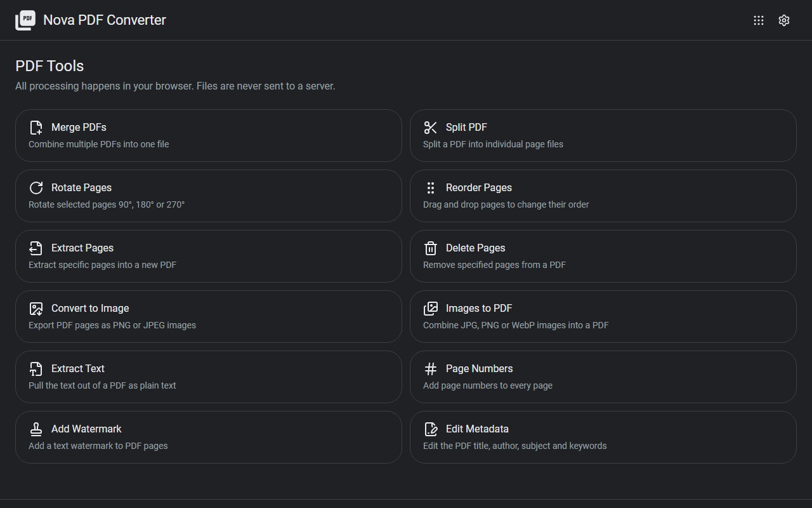
Task: Click the rotate arrow icon for Rotate Pages
Action: tap(36, 188)
